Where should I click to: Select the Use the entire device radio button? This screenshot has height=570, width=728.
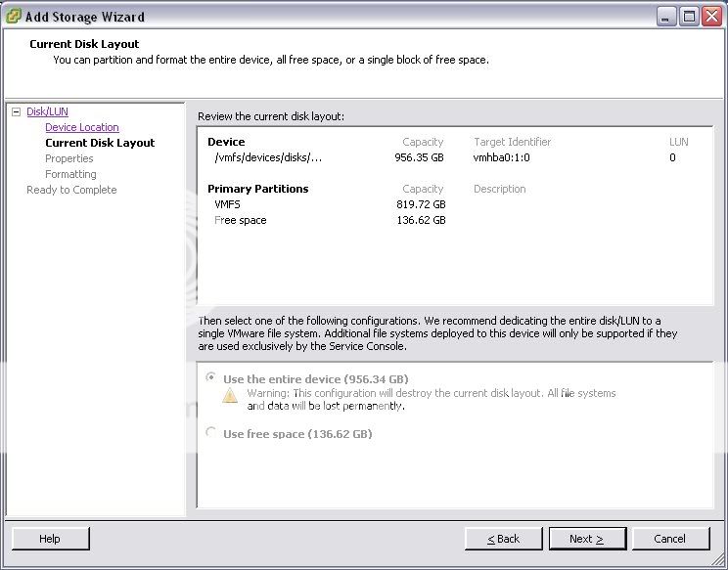(210, 377)
